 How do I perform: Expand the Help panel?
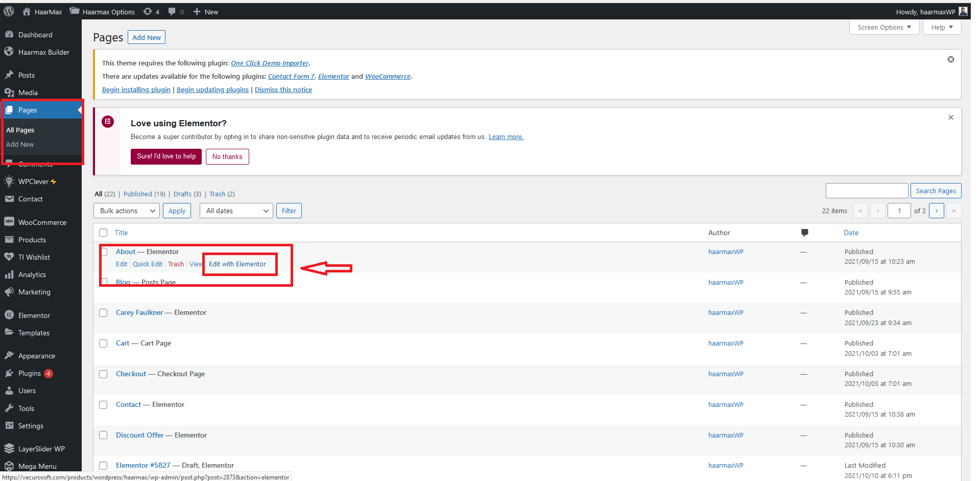click(942, 27)
